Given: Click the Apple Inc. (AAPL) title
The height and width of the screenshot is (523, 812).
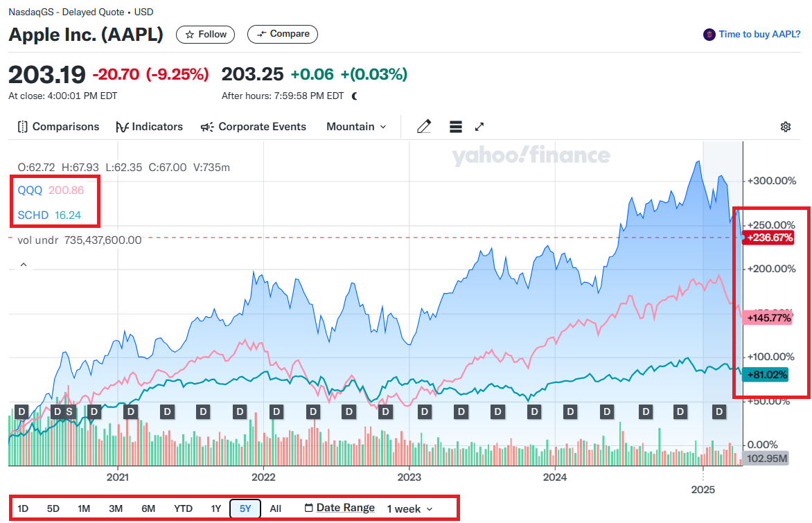Looking at the screenshot, I should click(x=86, y=35).
